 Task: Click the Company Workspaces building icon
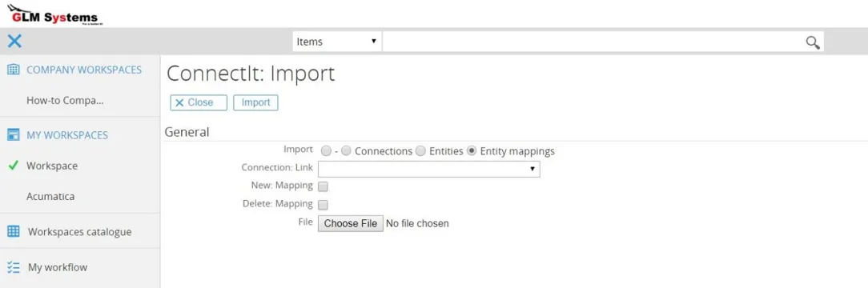pyautogui.click(x=14, y=70)
